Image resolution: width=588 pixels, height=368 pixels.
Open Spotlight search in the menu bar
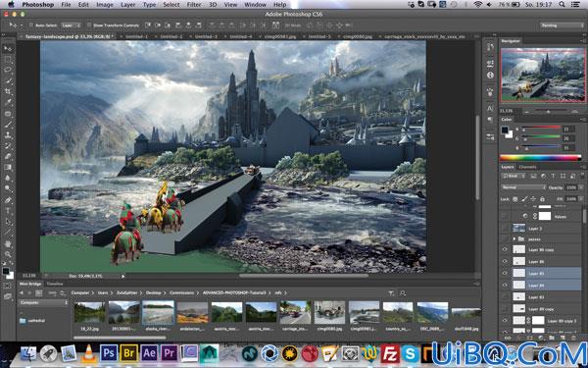pyautogui.click(x=562, y=5)
